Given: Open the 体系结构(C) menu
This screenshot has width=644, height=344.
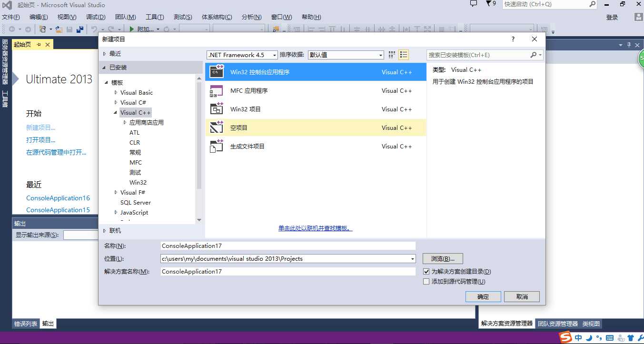Looking at the screenshot, I should tap(217, 17).
